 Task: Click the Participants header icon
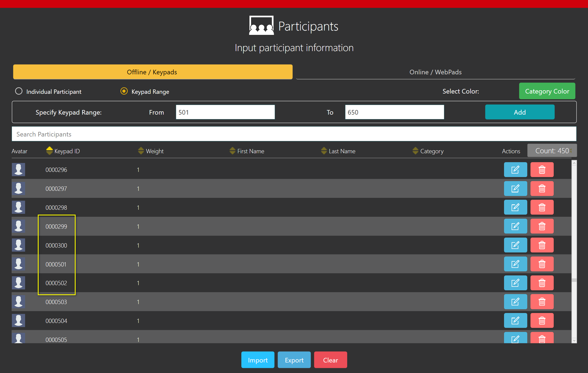point(261,26)
